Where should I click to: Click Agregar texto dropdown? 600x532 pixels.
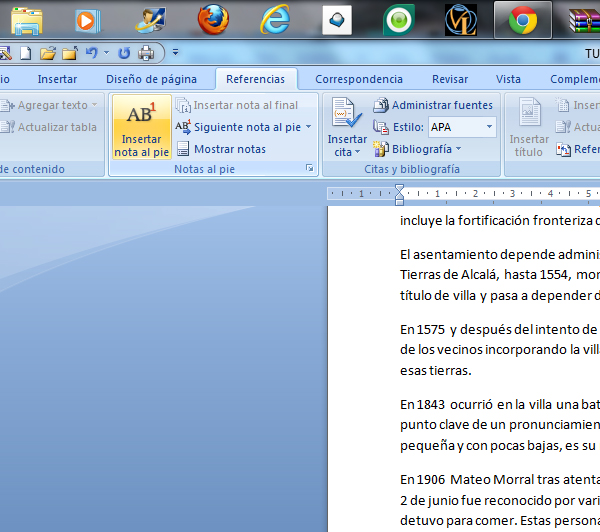click(x=49, y=105)
